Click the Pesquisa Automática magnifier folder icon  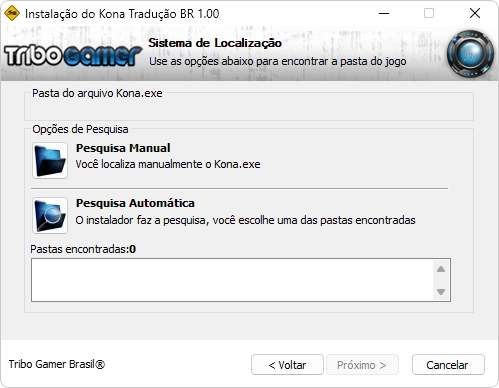click(50, 215)
